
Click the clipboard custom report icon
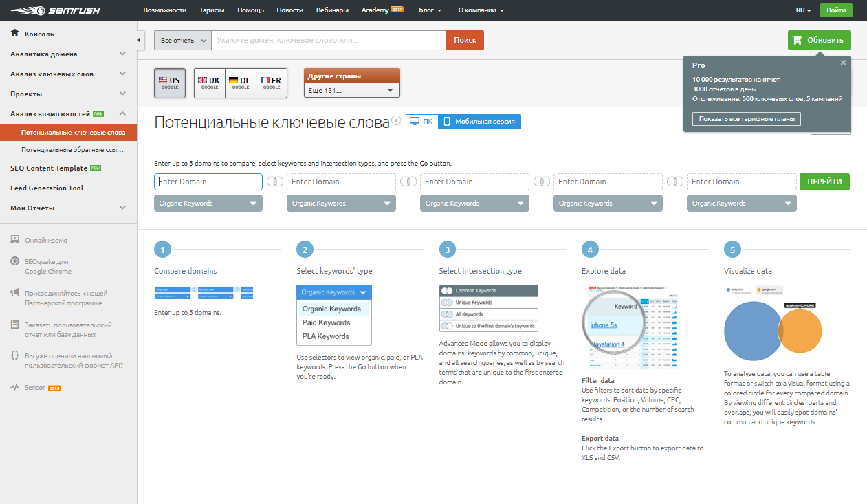point(15,325)
